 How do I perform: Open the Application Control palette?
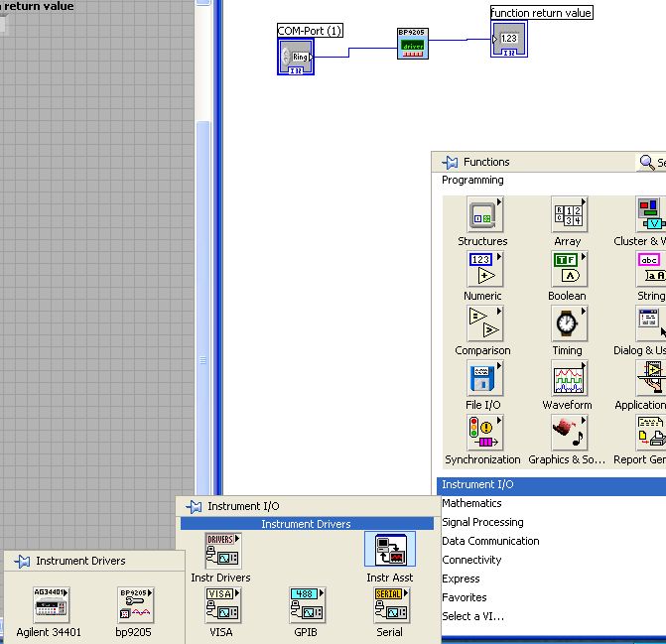pos(651,378)
